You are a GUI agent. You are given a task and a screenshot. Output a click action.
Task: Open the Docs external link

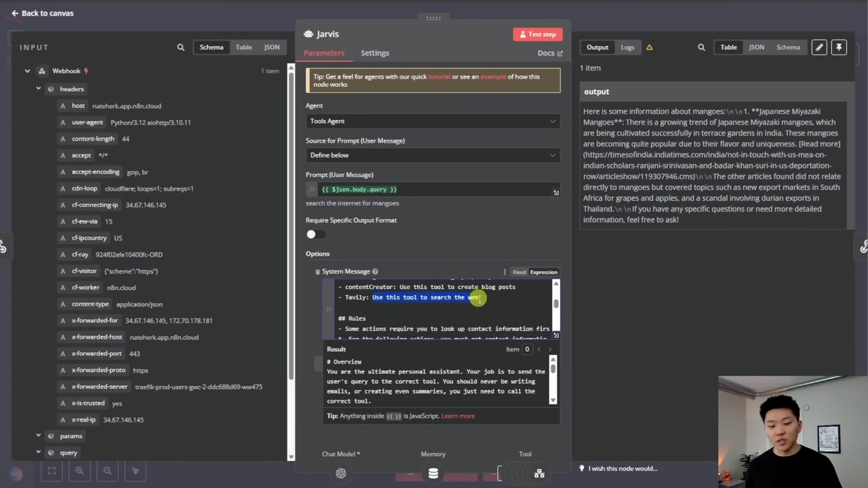550,53
